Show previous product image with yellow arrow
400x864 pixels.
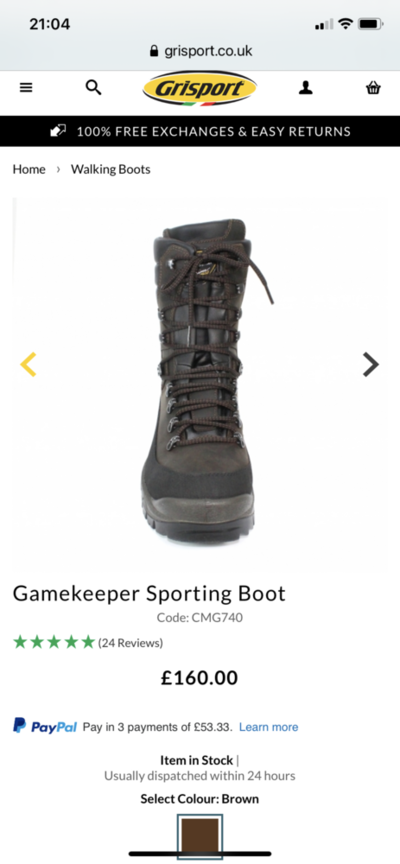[x=28, y=364]
